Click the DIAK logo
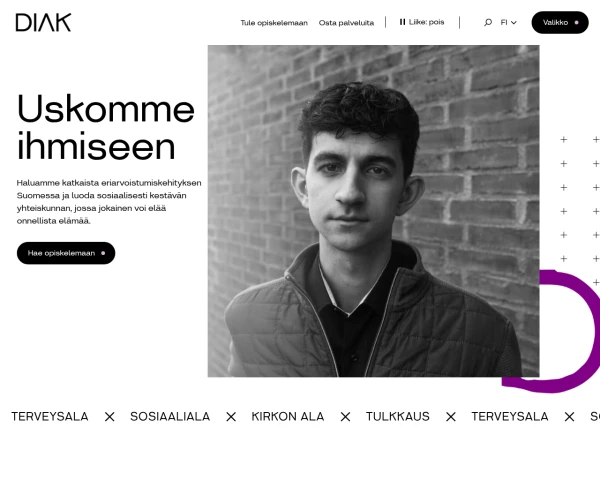 43,23
